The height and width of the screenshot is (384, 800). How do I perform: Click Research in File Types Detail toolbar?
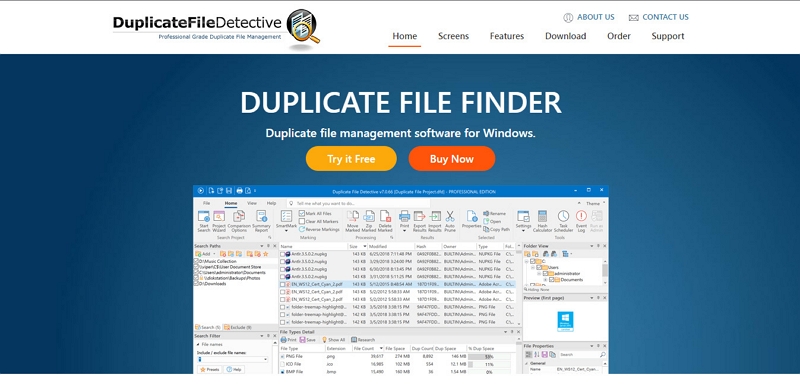pyautogui.click(x=363, y=340)
